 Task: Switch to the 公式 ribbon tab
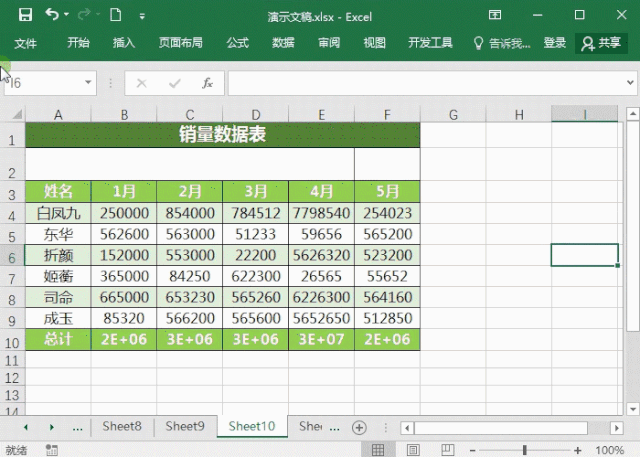click(x=238, y=42)
